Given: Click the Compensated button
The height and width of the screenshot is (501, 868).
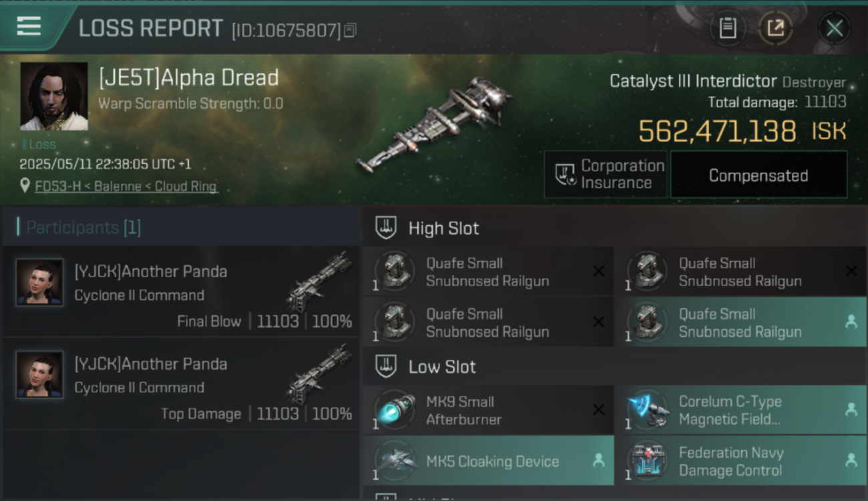Looking at the screenshot, I should click(x=758, y=175).
